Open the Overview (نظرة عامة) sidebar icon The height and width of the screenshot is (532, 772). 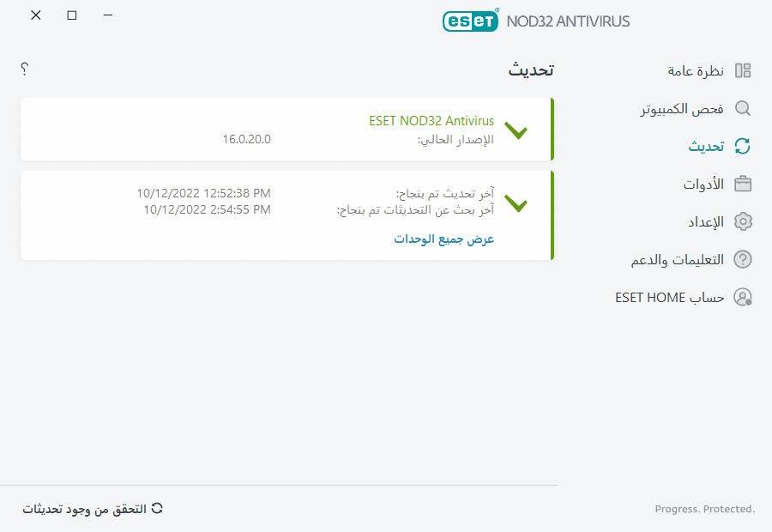tap(743, 70)
